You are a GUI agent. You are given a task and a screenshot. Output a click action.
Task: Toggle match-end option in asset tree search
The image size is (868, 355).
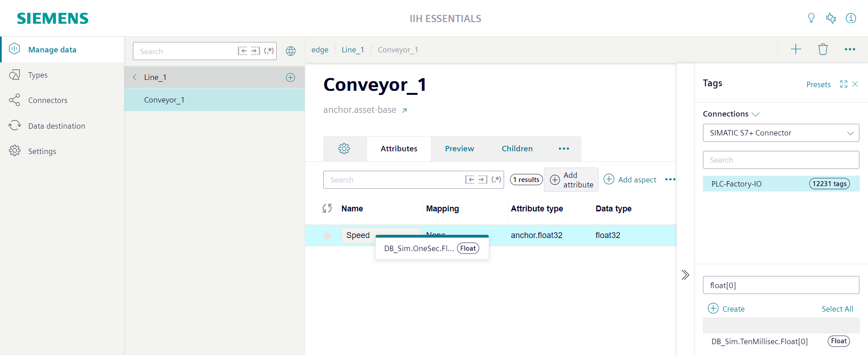[x=255, y=51]
